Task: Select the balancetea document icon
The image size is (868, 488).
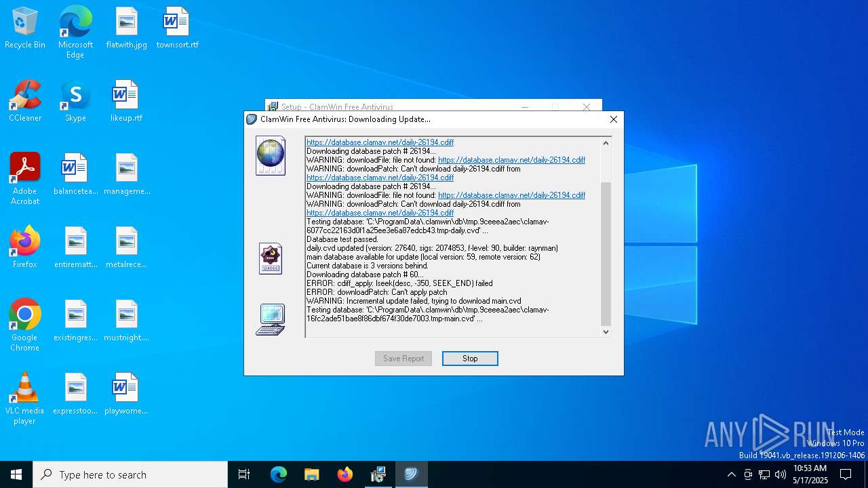Action: click(x=75, y=175)
